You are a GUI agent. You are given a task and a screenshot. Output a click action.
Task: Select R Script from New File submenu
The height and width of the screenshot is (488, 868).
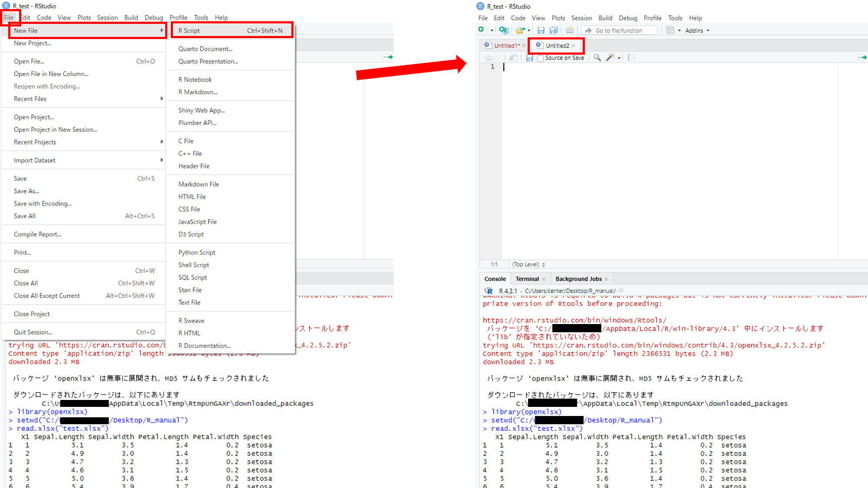189,30
